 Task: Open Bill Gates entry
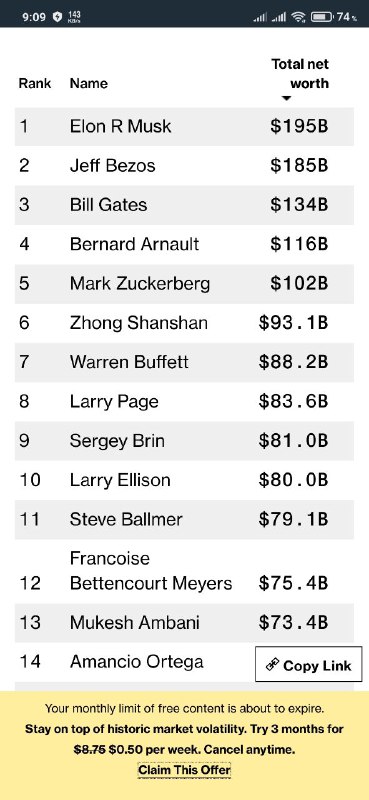point(108,205)
